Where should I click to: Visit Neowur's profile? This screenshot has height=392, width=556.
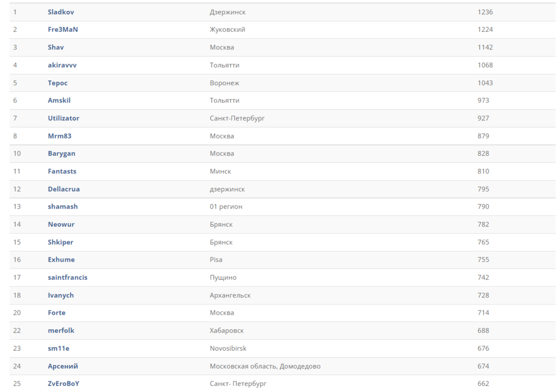coord(61,225)
